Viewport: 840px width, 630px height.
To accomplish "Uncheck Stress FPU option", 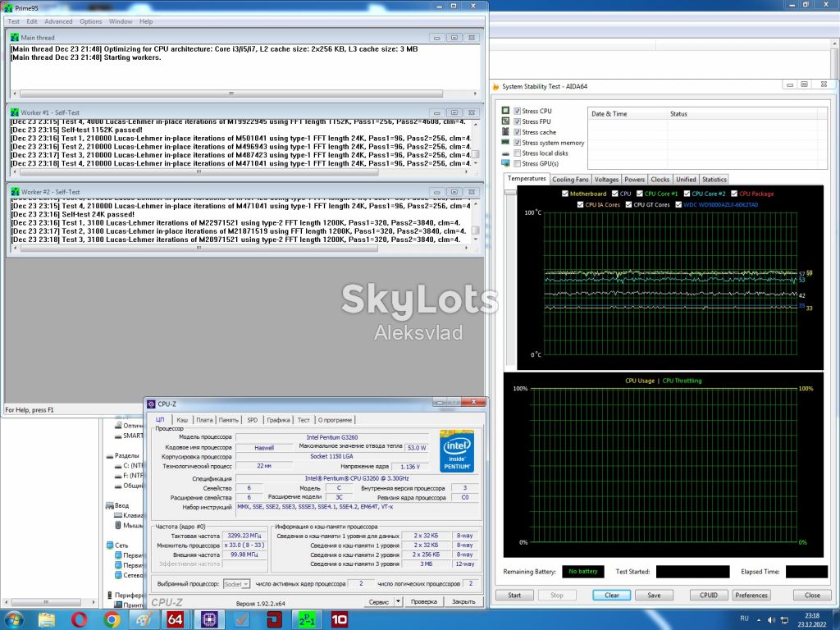I will [x=518, y=121].
